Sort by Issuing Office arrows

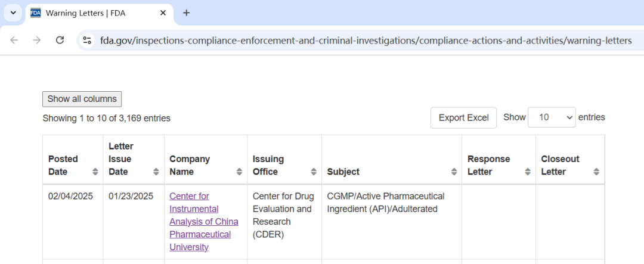pyautogui.click(x=314, y=172)
